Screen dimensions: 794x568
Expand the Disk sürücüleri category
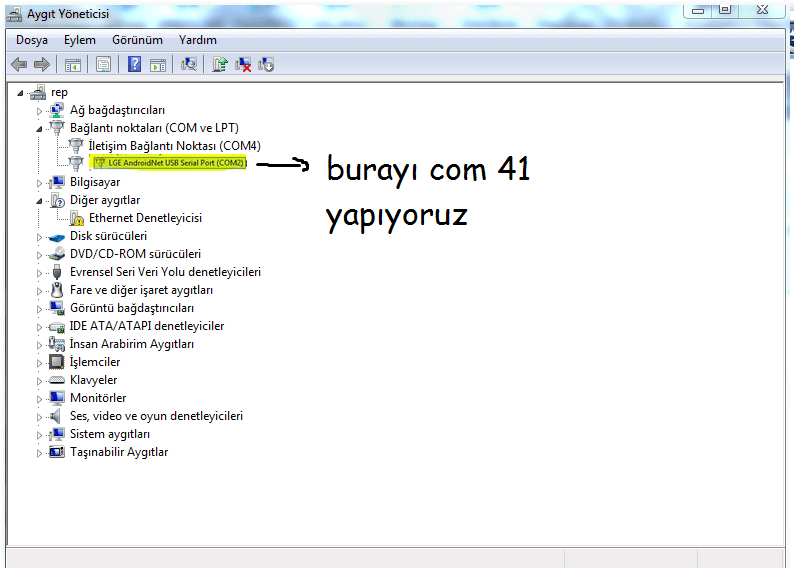point(40,236)
